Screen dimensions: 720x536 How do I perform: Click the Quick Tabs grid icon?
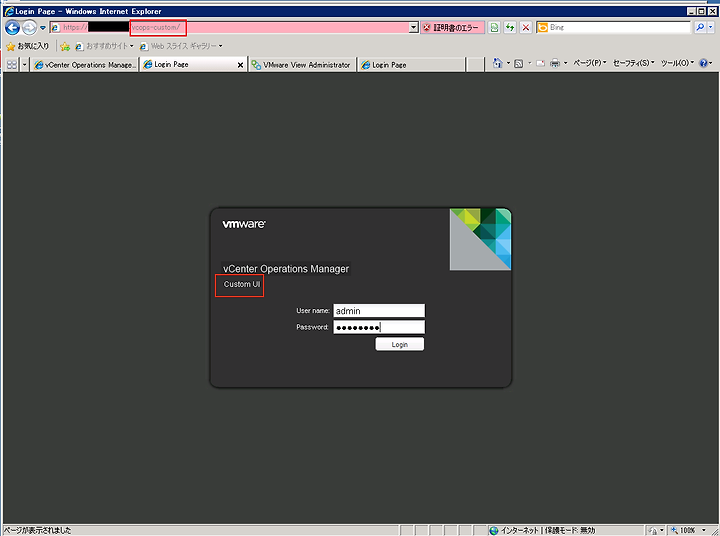coord(11,65)
